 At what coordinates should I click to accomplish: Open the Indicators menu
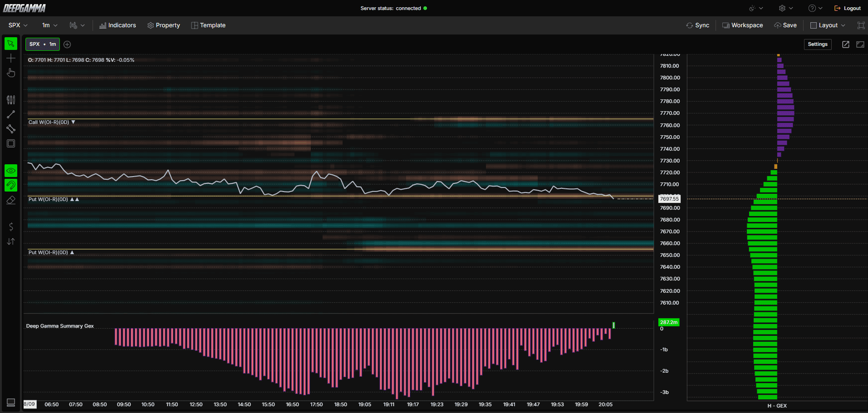(x=118, y=25)
